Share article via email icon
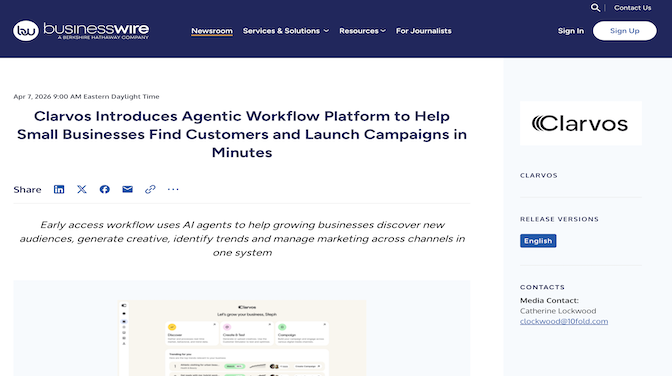Image resolution: width=672 pixels, height=376 pixels. coord(127,190)
